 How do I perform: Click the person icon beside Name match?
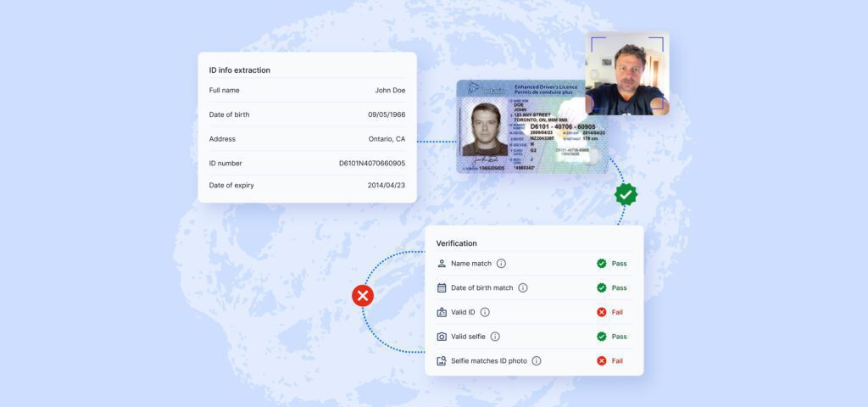pyautogui.click(x=442, y=264)
